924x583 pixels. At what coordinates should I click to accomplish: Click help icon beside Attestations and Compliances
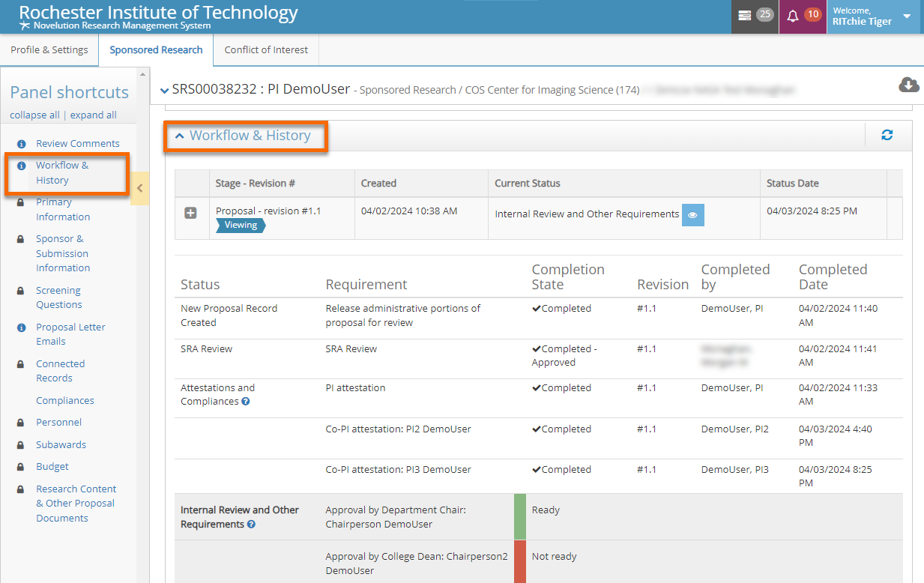(246, 402)
